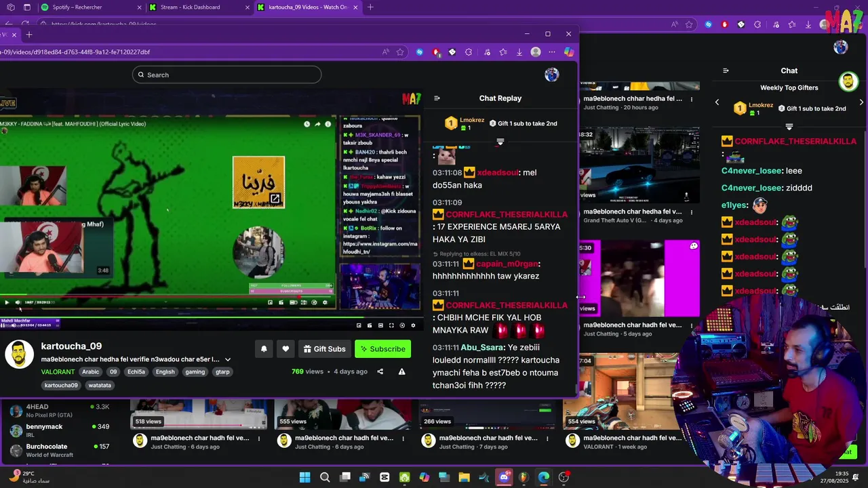Select the VALORANT category link
This screenshot has height=488, width=868.
coord(58,371)
